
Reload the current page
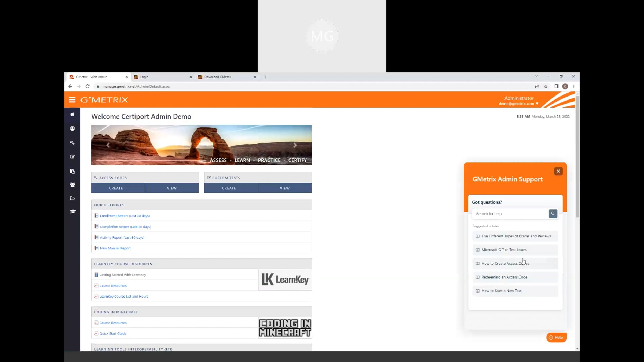pyautogui.click(x=87, y=86)
